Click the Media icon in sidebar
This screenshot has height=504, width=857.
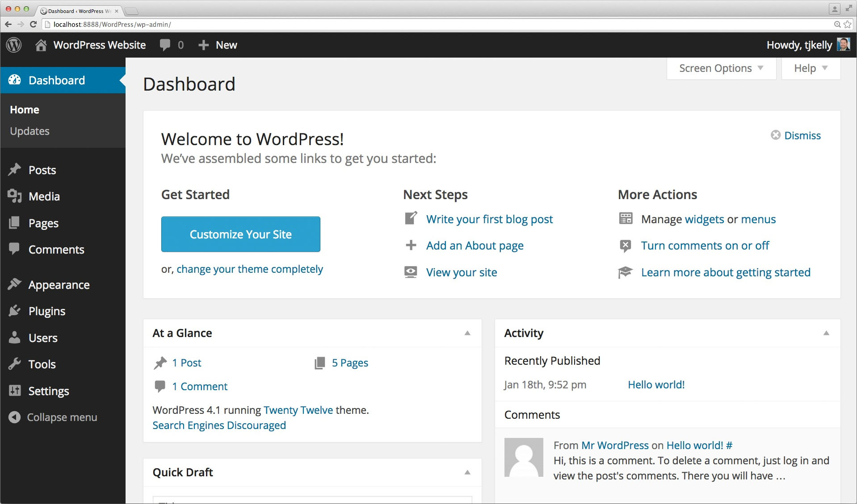coord(15,196)
